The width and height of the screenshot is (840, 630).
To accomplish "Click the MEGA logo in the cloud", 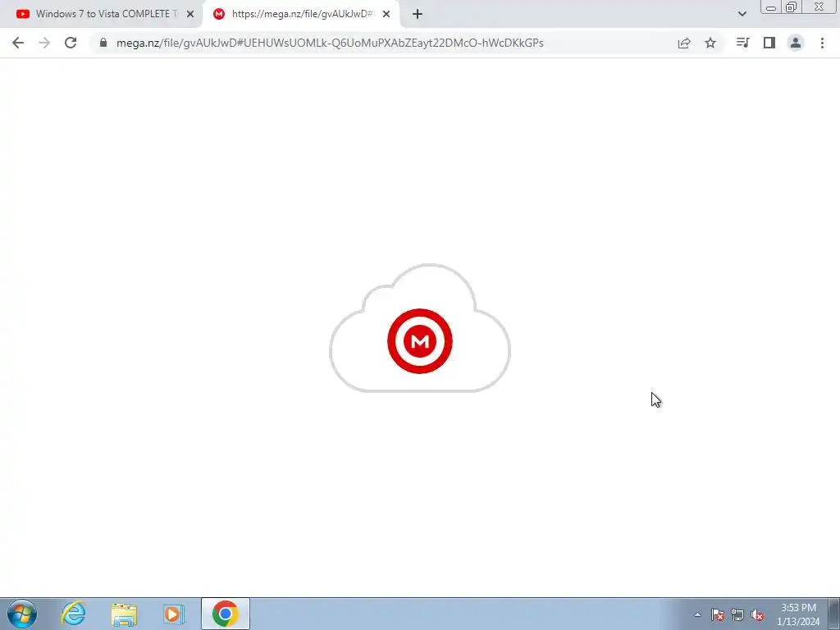I will tap(420, 341).
